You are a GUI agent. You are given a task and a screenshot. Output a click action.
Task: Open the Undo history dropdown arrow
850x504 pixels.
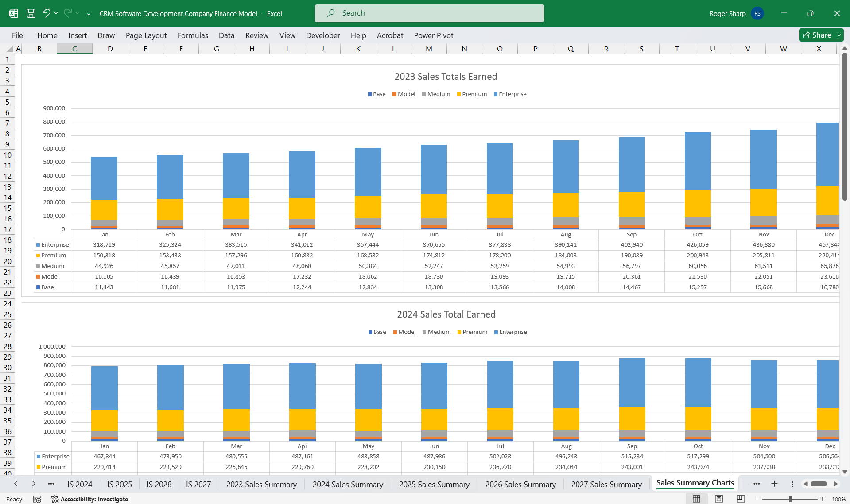[x=56, y=13]
